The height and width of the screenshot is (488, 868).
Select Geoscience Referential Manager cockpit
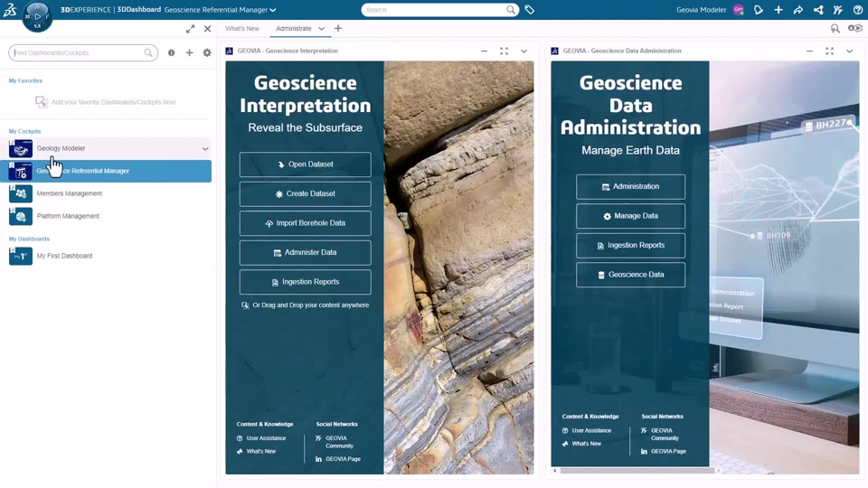tap(105, 171)
